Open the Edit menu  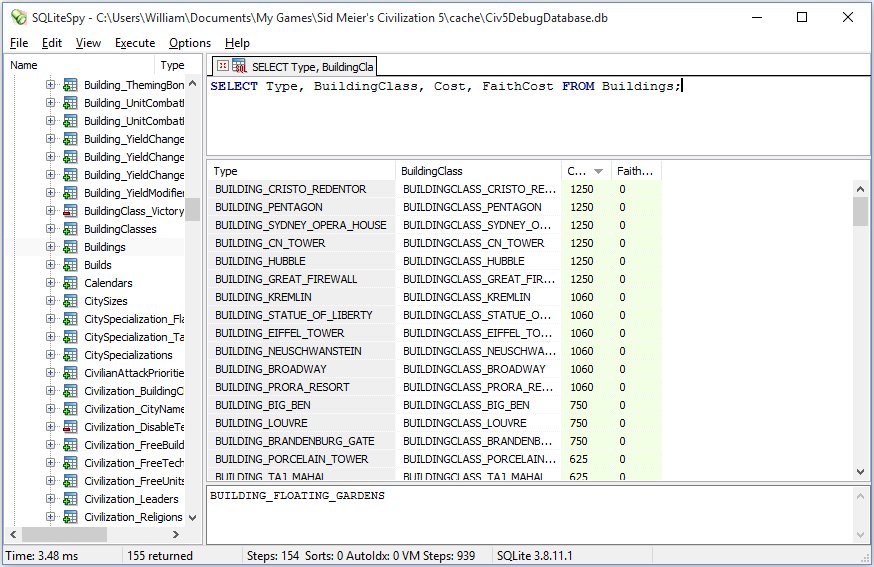52,43
